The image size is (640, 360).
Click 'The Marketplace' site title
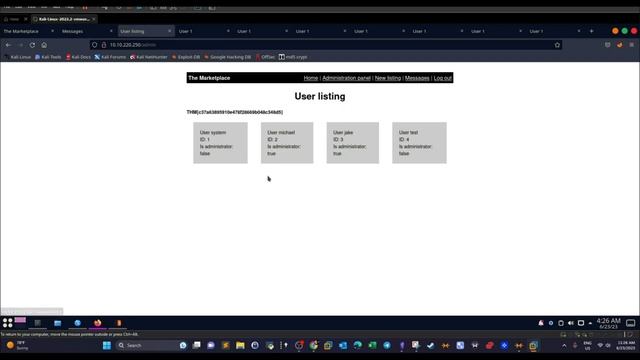(209, 78)
